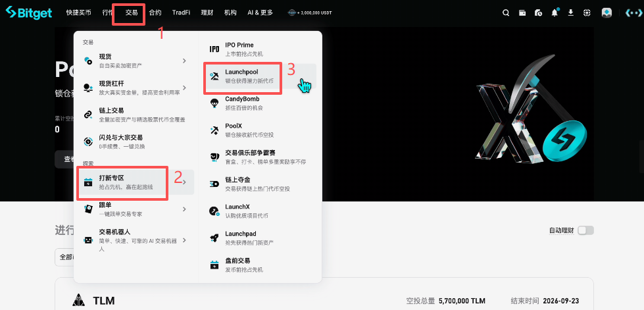Click the spot trading 现货 icon

(x=88, y=61)
